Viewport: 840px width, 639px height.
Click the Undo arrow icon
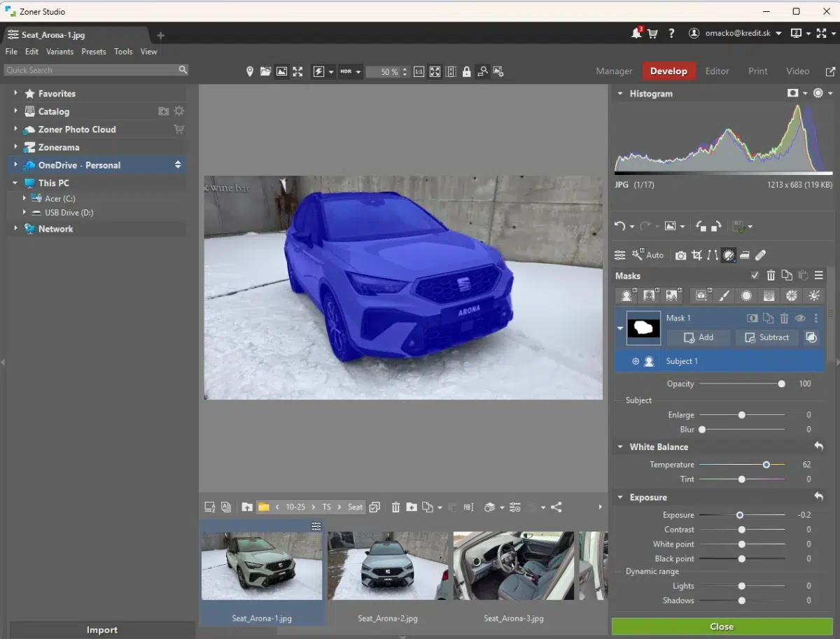click(619, 226)
